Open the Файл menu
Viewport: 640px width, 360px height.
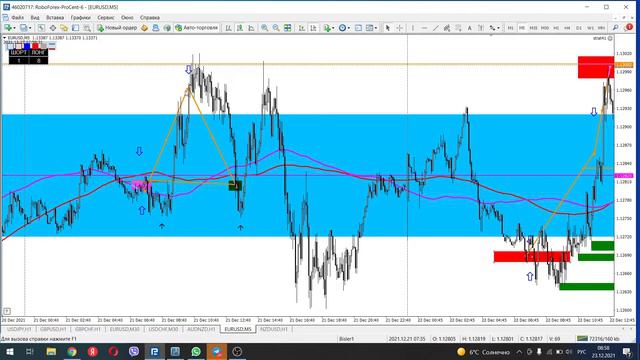[x=18, y=18]
